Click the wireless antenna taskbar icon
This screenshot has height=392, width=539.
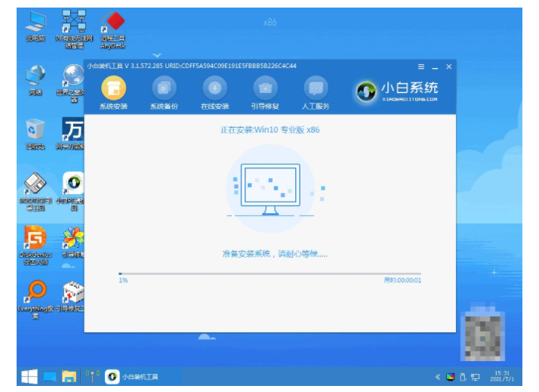tap(92, 377)
